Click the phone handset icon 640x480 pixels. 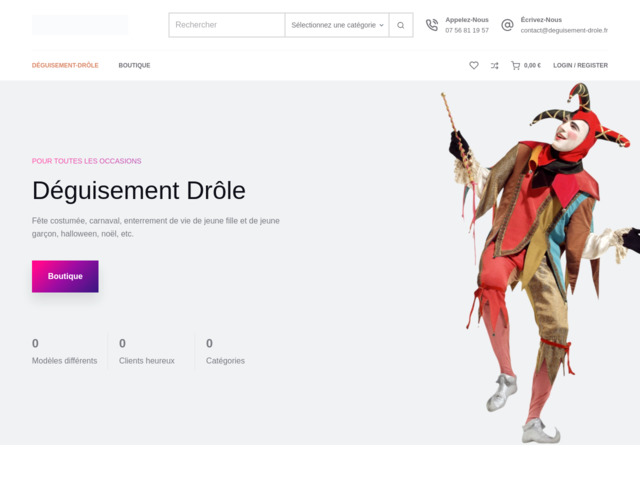432,25
